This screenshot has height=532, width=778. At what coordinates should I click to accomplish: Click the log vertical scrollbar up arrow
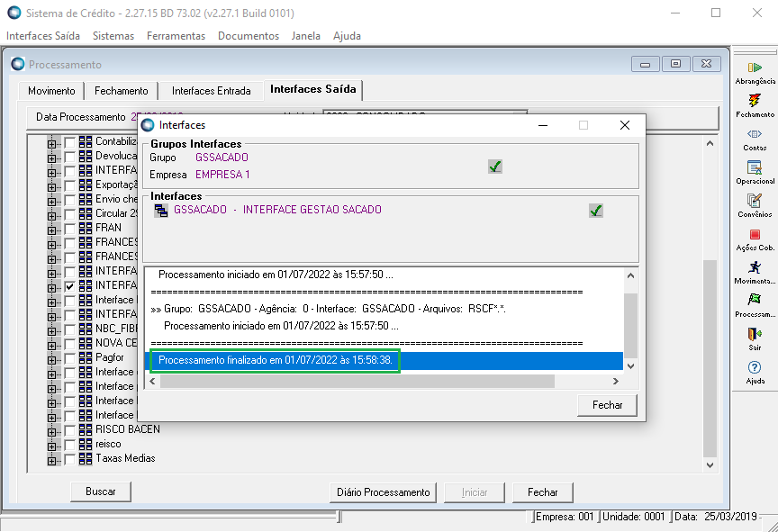(x=630, y=275)
